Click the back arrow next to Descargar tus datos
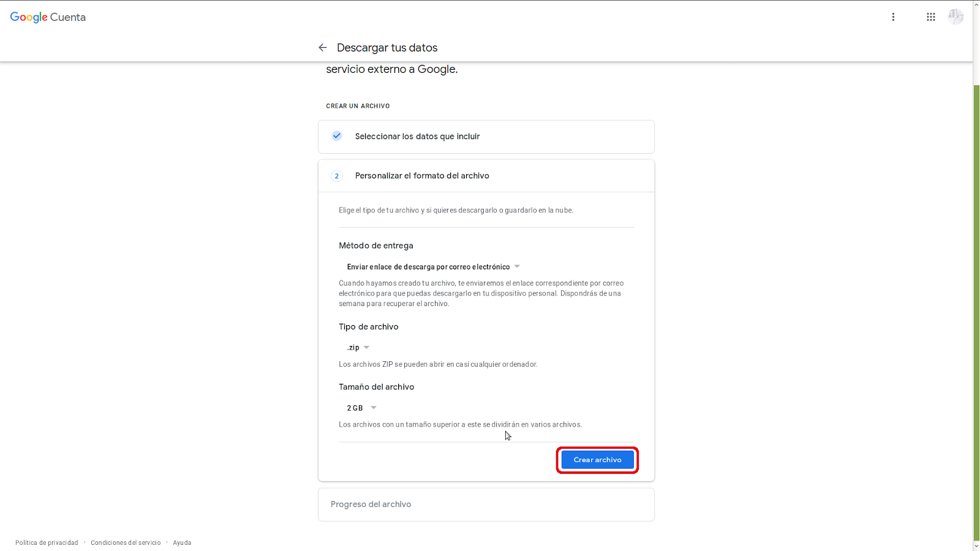980x551 pixels. click(323, 47)
